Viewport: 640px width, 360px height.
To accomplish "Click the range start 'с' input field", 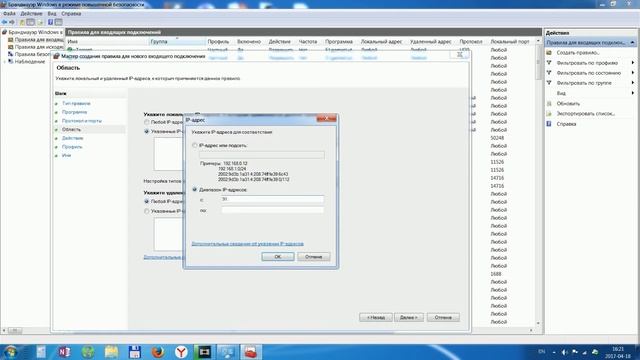I will (x=273, y=199).
